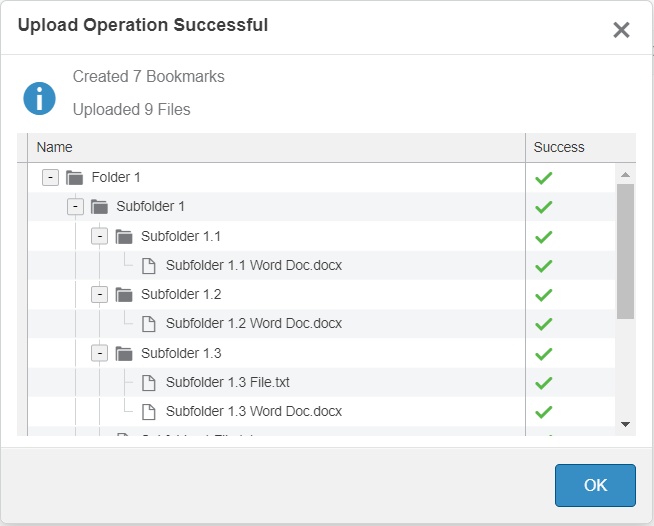Collapse the Subfolder 1.1 tree node
Viewport: 654px width, 526px height.
click(x=99, y=237)
